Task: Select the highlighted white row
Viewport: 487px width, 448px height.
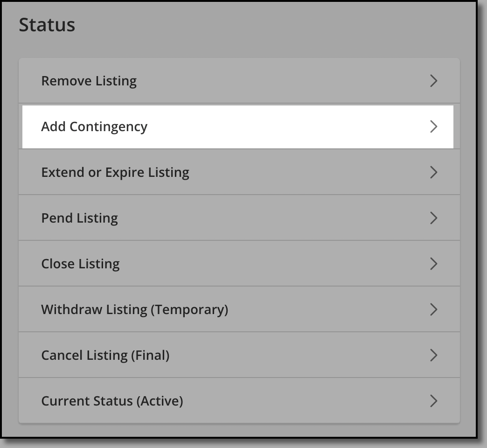Action: pyautogui.click(x=238, y=127)
